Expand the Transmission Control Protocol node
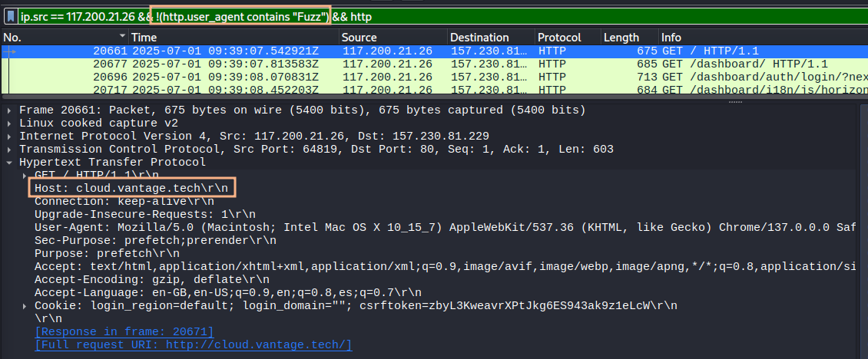 click(11, 150)
